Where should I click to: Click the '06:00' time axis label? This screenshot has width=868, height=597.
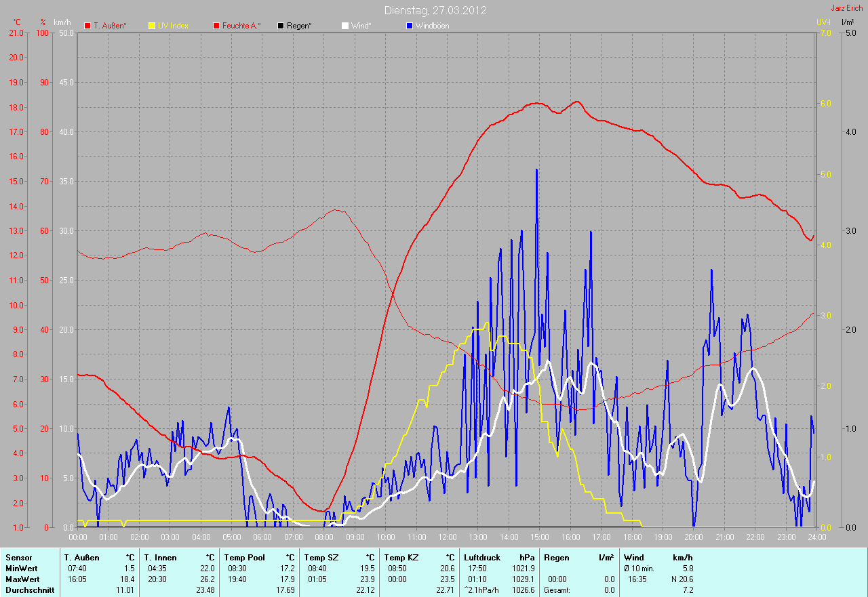[262, 537]
